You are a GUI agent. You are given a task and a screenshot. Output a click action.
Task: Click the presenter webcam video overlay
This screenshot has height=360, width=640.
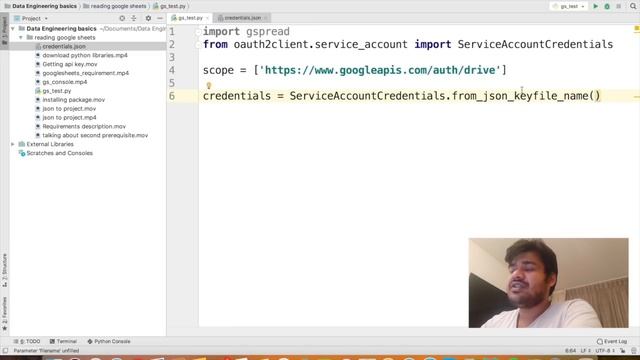549,283
